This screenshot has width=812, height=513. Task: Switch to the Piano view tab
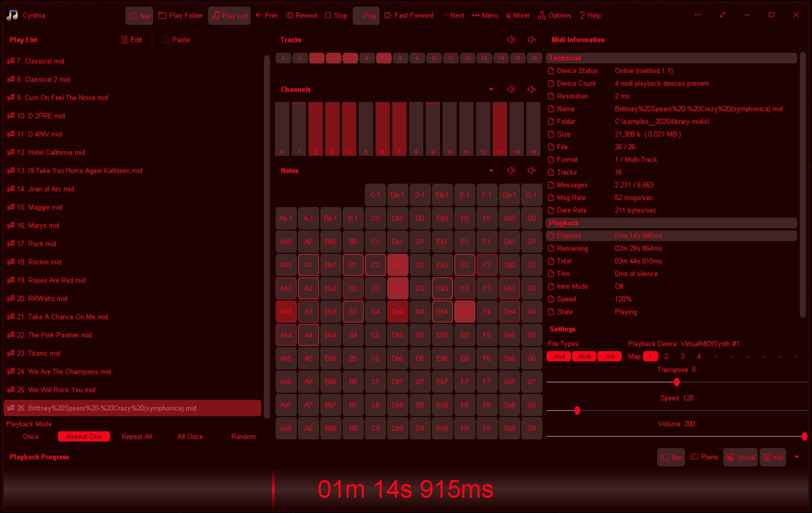coord(704,457)
